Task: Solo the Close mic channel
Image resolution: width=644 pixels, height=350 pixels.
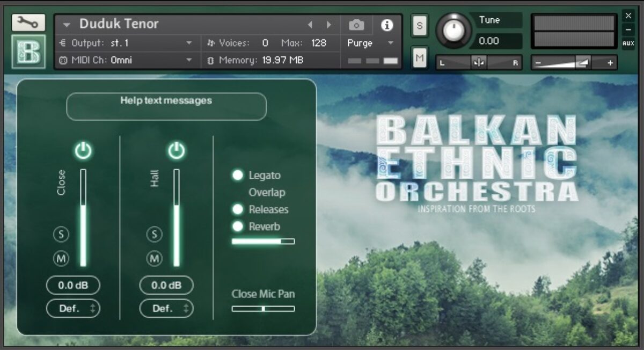Action: tap(61, 234)
